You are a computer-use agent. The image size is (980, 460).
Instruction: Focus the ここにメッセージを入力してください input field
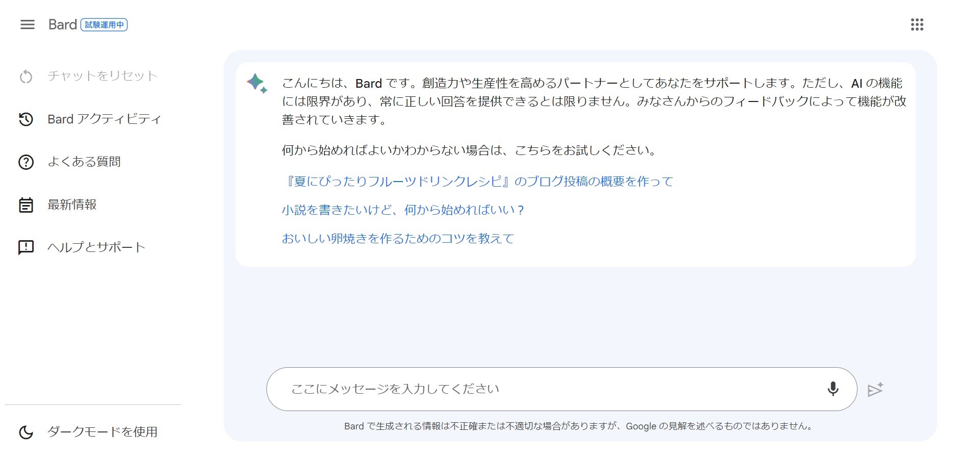[x=561, y=389]
